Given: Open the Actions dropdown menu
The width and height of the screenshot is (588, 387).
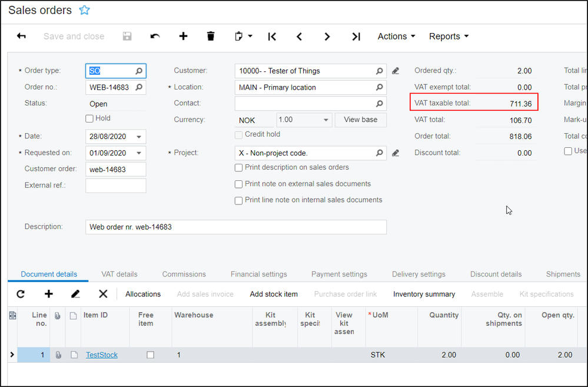Looking at the screenshot, I should point(396,37).
